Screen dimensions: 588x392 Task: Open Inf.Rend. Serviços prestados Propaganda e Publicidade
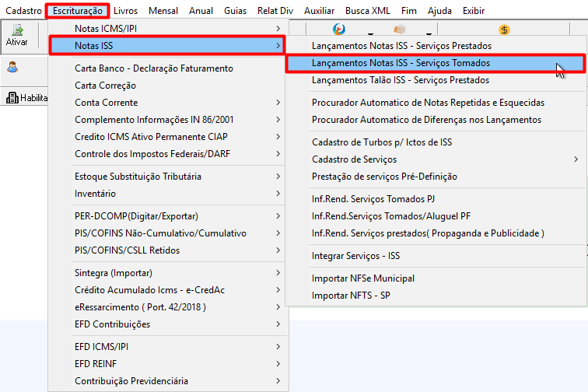click(x=436, y=233)
